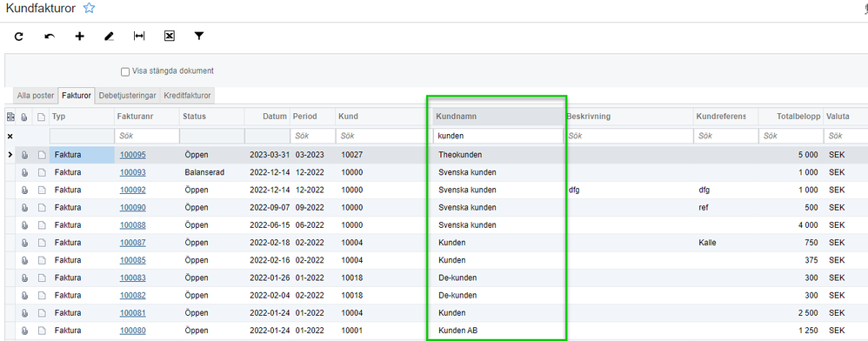Sort by Fakturanr column header
Viewport: 868px width, 341px height.
tap(147, 117)
